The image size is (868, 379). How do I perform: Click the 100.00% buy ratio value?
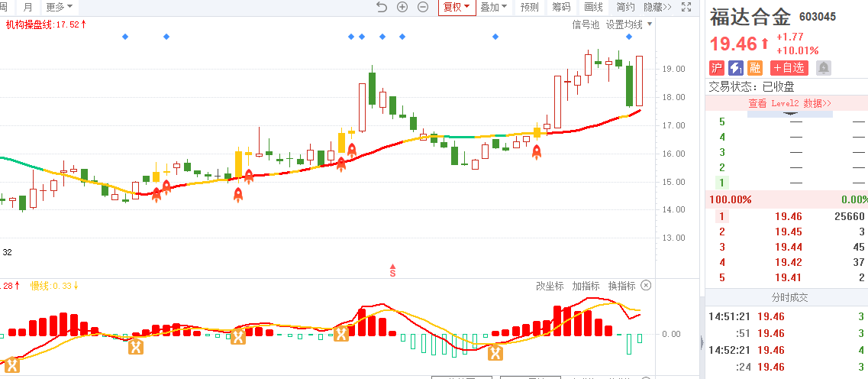click(x=731, y=199)
